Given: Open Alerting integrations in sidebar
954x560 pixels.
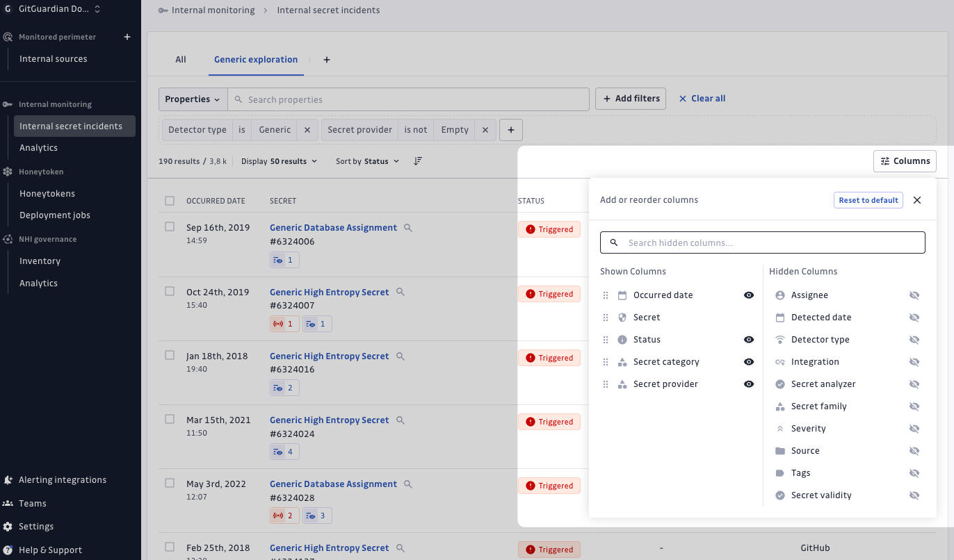Looking at the screenshot, I should click(63, 480).
